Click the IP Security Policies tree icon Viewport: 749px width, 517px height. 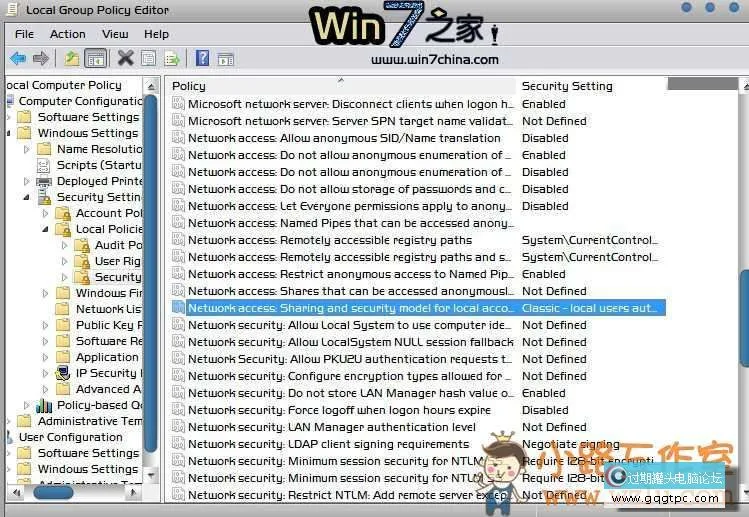(x=63, y=373)
